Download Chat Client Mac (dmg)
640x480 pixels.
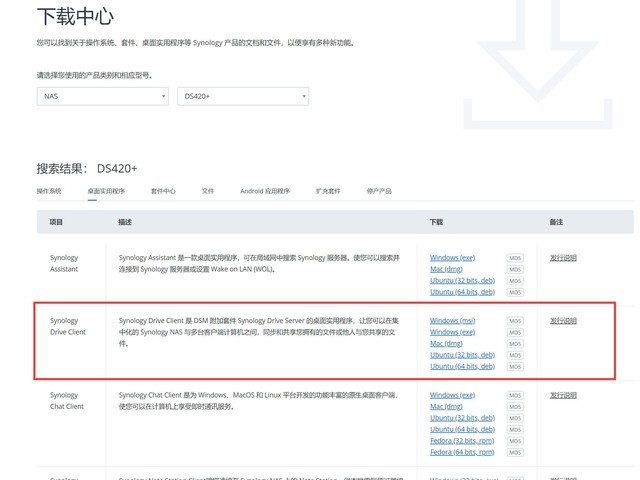tap(446, 407)
